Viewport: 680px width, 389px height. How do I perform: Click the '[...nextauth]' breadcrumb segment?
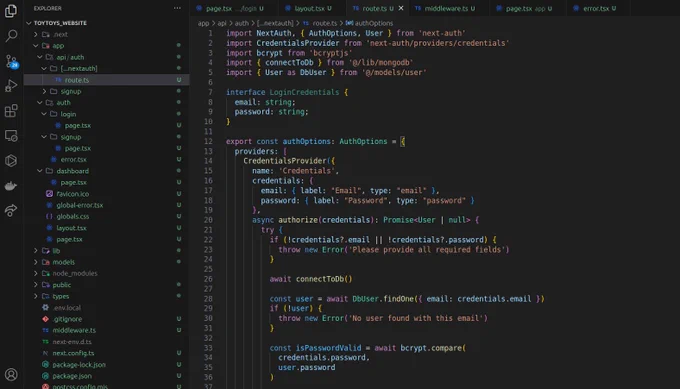275,23
